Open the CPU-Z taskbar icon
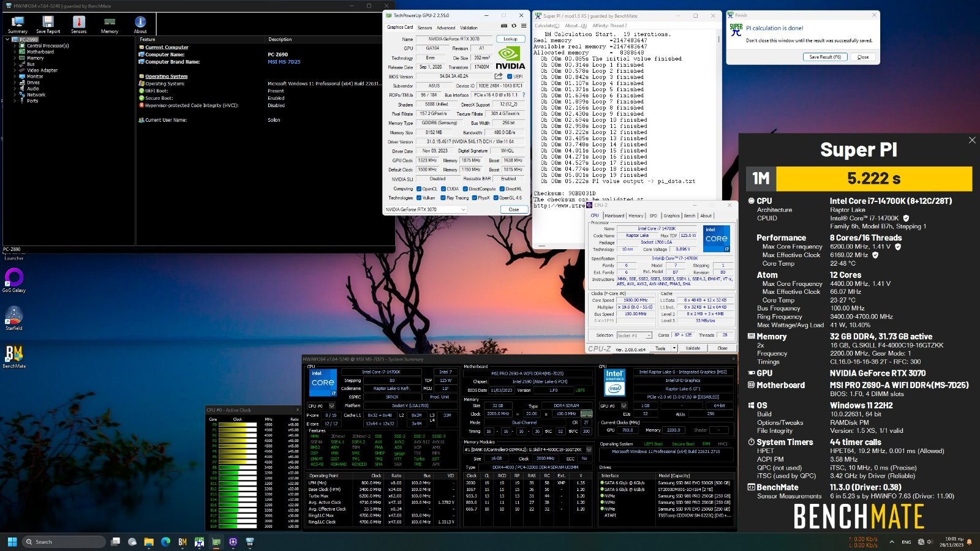Image resolution: width=980 pixels, height=551 pixels. (233, 542)
